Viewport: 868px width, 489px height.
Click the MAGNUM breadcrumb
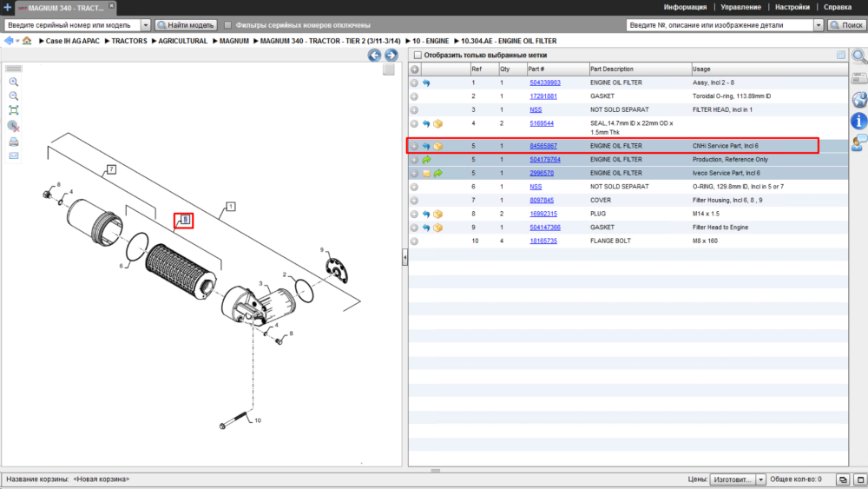point(233,41)
